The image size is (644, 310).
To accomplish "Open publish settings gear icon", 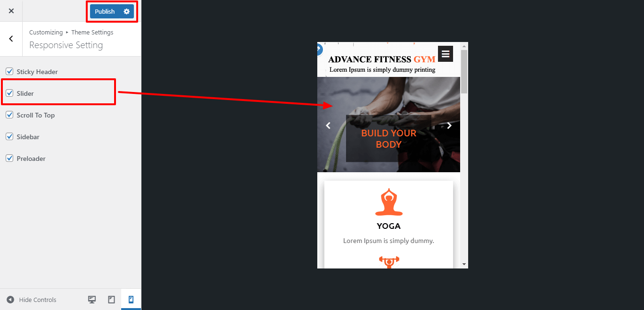I will (x=126, y=11).
